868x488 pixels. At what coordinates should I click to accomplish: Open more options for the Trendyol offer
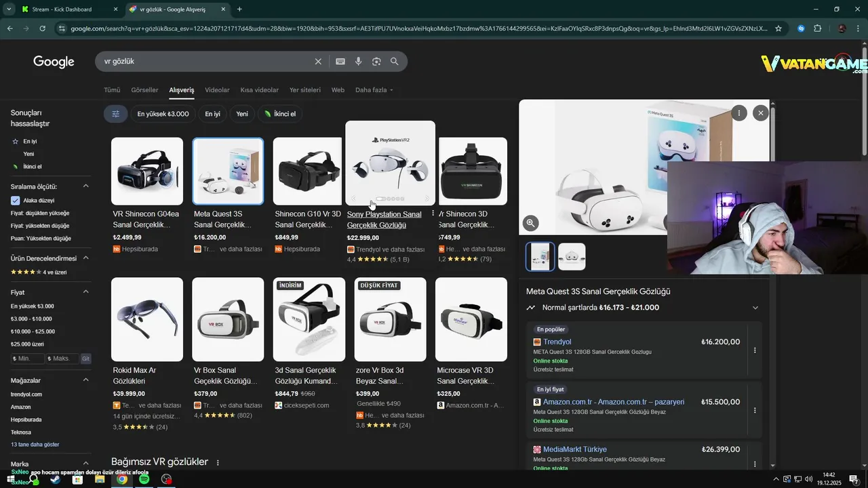[x=755, y=350]
